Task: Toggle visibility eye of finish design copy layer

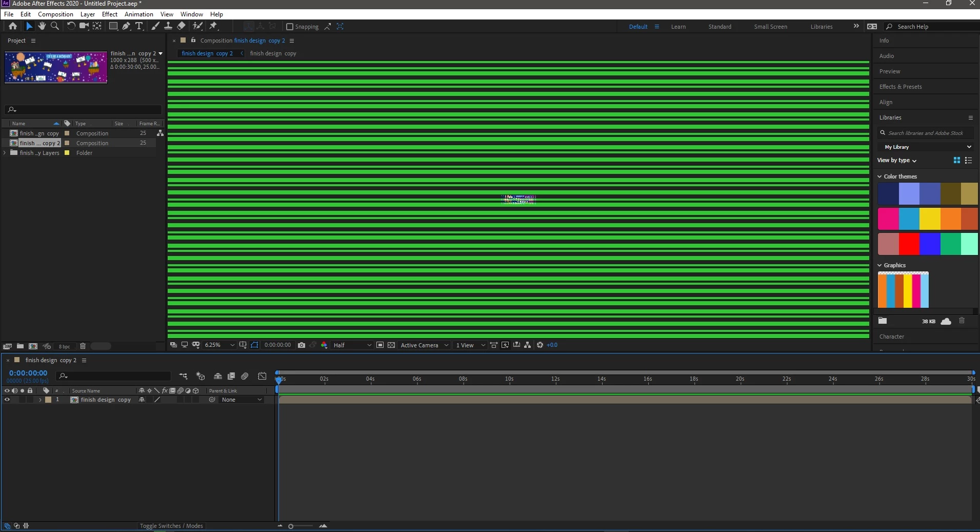Action: pos(7,400)
